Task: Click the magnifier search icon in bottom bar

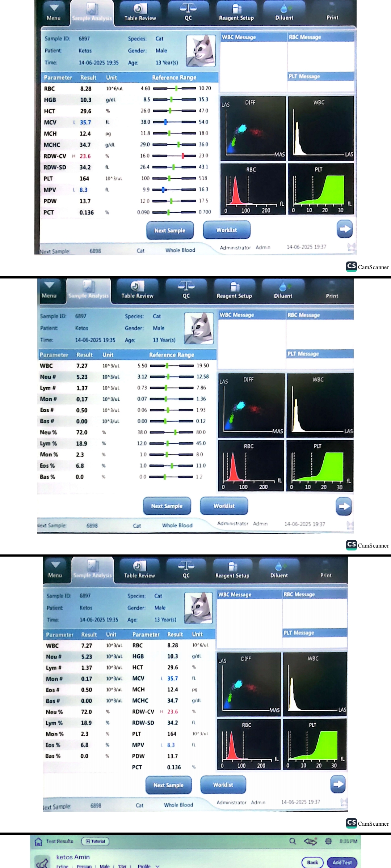Action: pyautogui.click(x=293, y=841)
